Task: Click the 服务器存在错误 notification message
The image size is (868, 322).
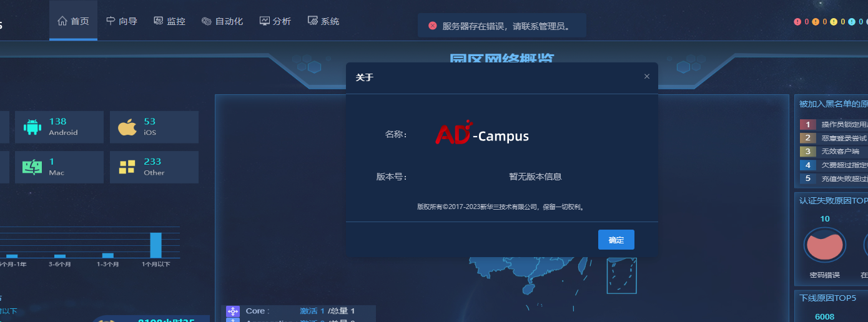Action: coord(506,26)
